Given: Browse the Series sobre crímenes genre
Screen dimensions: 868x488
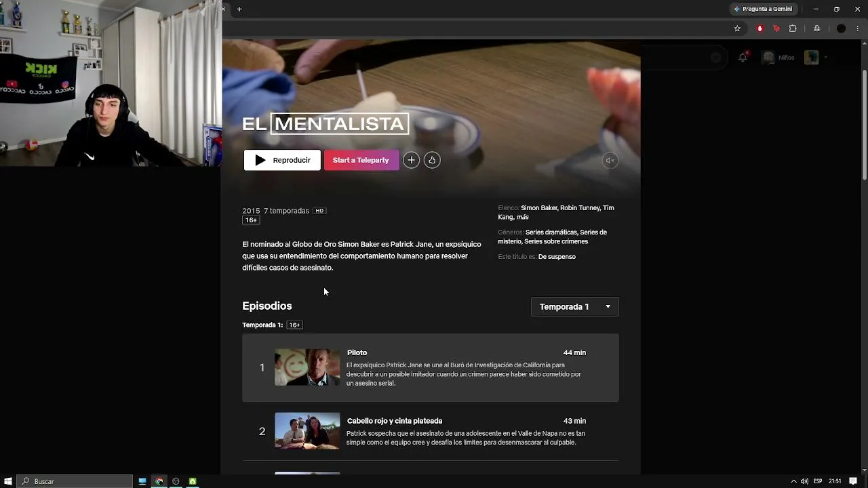Looking at the screenshot, I should click(556, 241).
